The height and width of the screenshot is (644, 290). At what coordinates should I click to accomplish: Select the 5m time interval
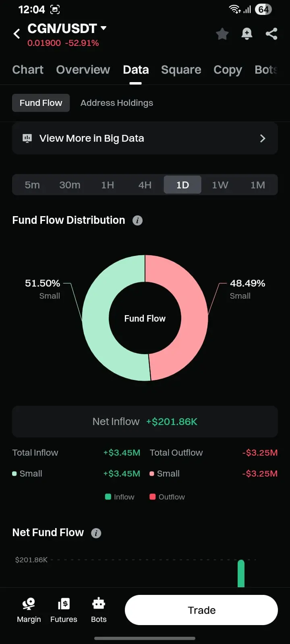click(32, 185)
